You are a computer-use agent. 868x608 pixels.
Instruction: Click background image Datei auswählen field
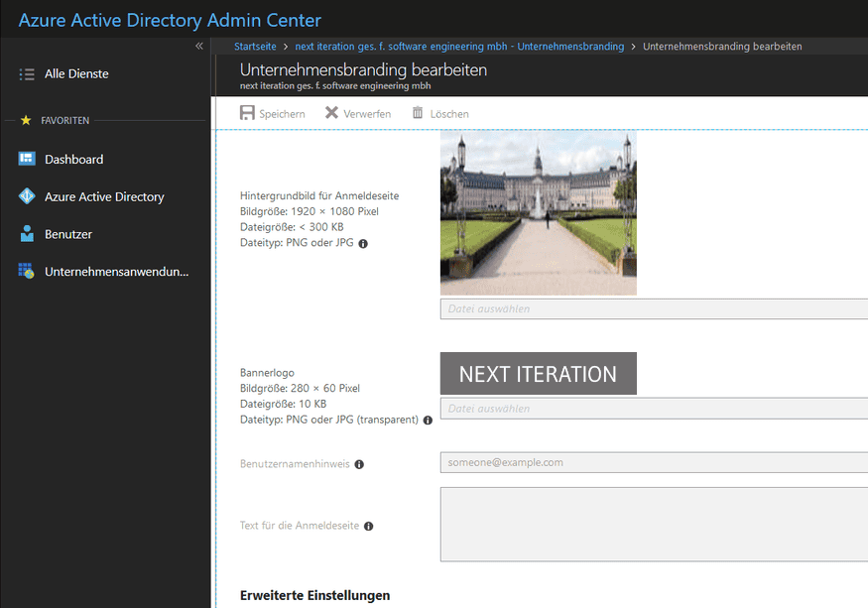pyautogui.click(x=654, y=309)
